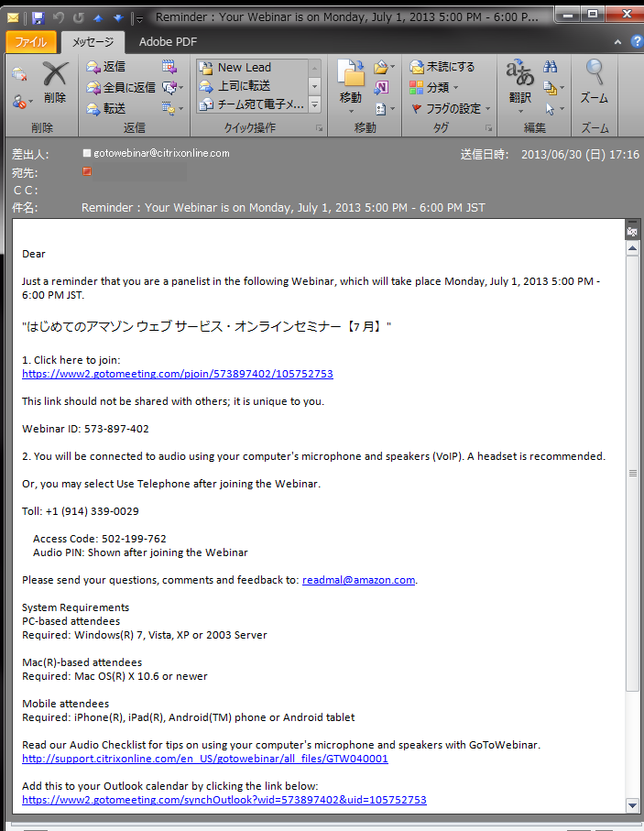Viewport: 644px width, 831px height.
Task: Click the sent date 2013/06/30 (日) 17:16
Action: pos(580,154)
